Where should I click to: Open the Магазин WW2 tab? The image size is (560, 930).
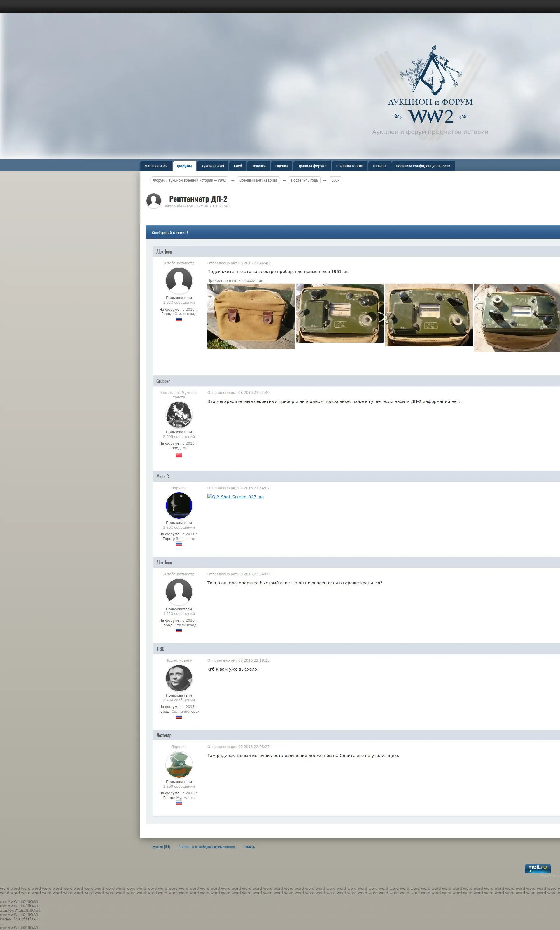(x=156, y=166)
